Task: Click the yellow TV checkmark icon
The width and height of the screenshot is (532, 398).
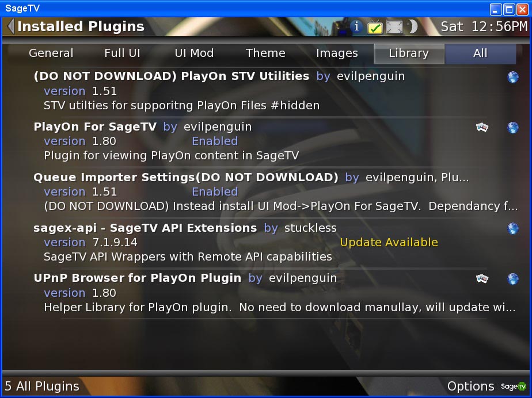Action: (375, 27)
